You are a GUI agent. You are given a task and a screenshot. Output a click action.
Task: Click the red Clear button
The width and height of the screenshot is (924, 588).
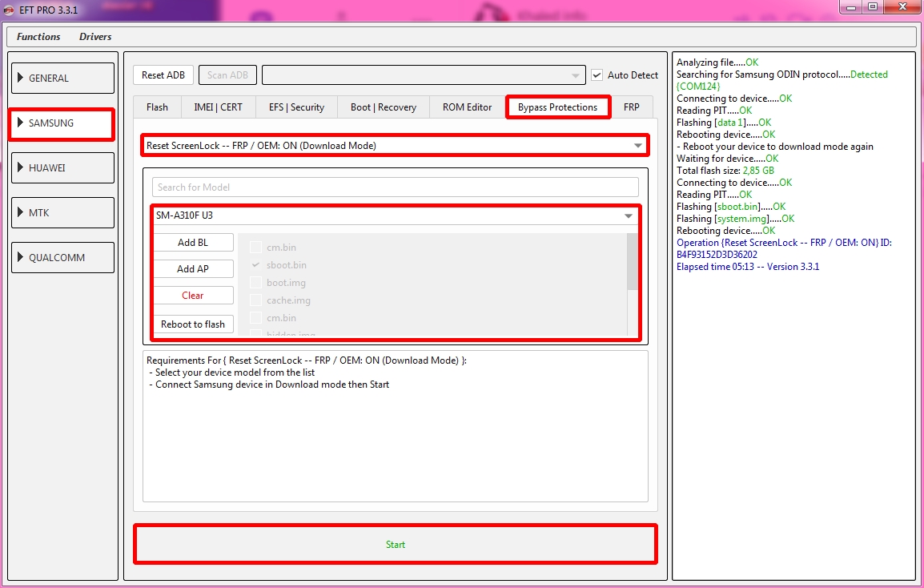click(193, 296)
